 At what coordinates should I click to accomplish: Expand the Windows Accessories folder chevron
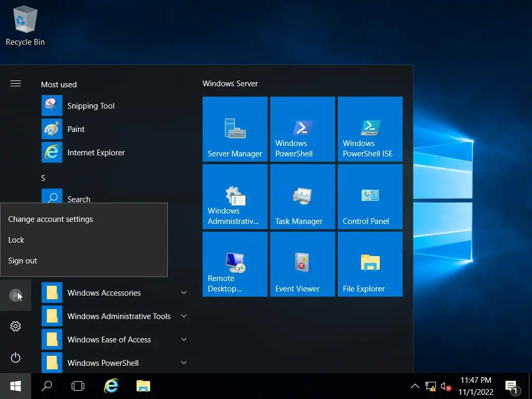[184, 292]
